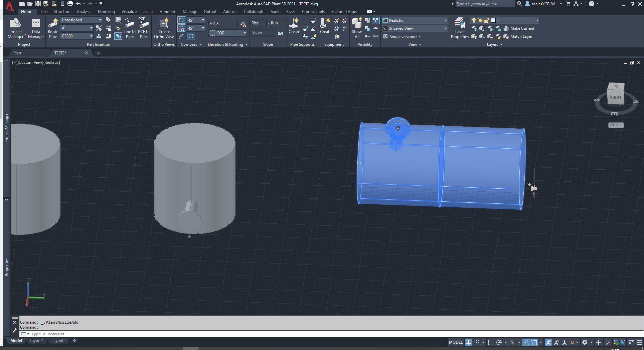Click the Make Current layer tool

coord(519,28)
